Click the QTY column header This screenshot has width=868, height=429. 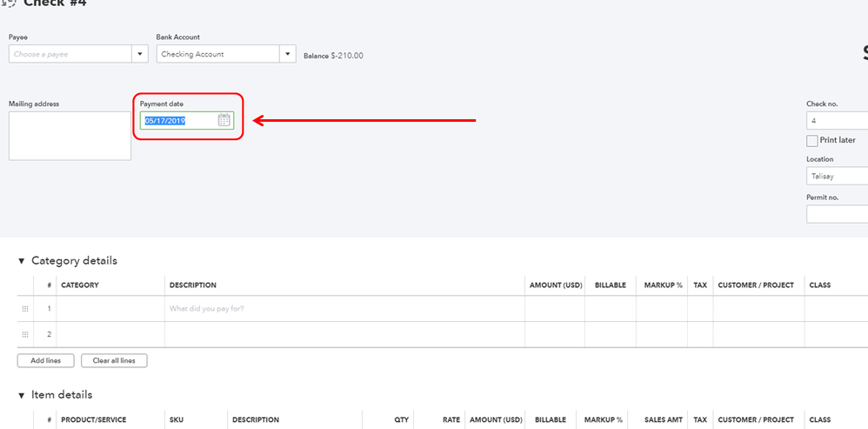click(x=401, y=420)
